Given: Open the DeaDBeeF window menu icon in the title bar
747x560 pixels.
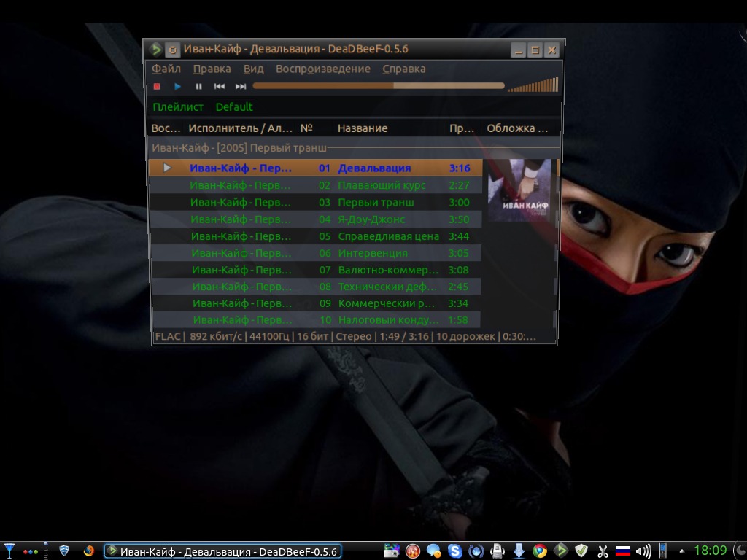Looking at the screenshot, I should [156, 49].
